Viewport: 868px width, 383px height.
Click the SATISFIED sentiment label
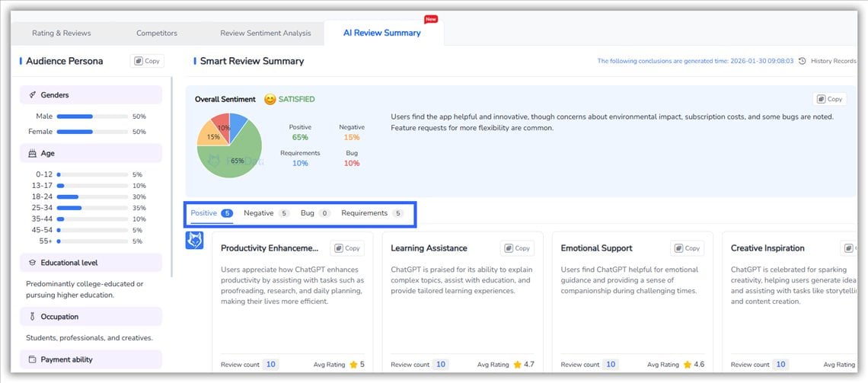296,100
